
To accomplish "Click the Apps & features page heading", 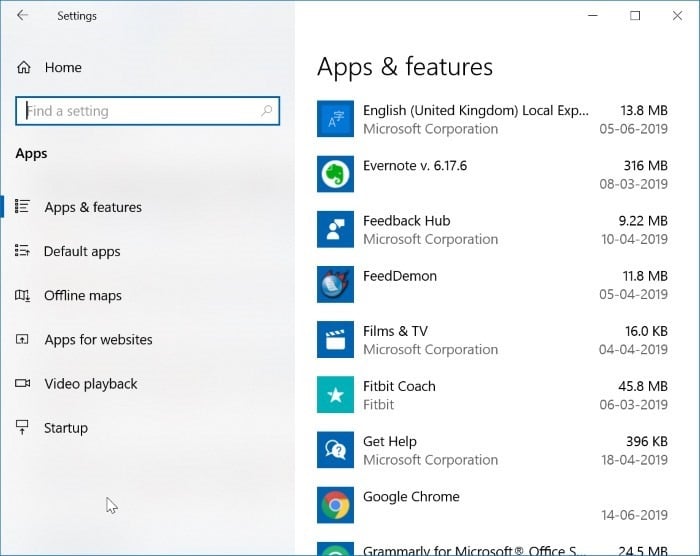I will pos(404,67).
